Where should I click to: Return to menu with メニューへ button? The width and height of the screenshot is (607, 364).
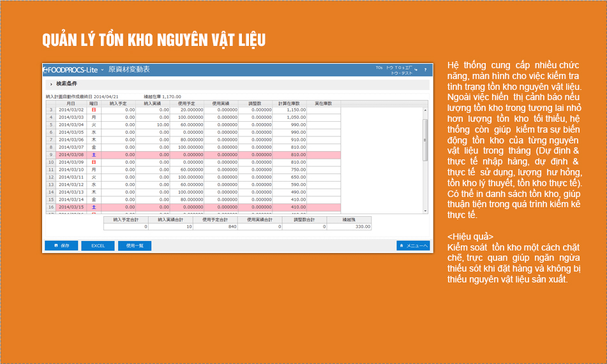coord(413,245)
